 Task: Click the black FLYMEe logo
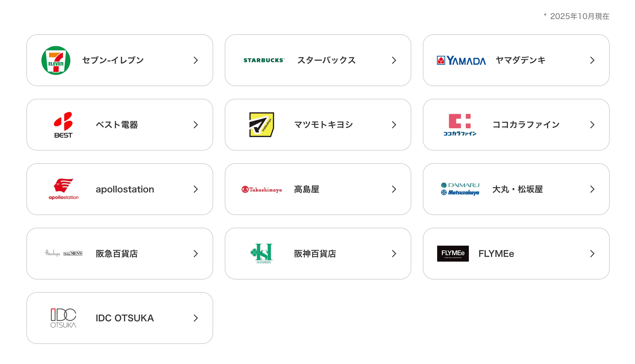click(453, 254)
